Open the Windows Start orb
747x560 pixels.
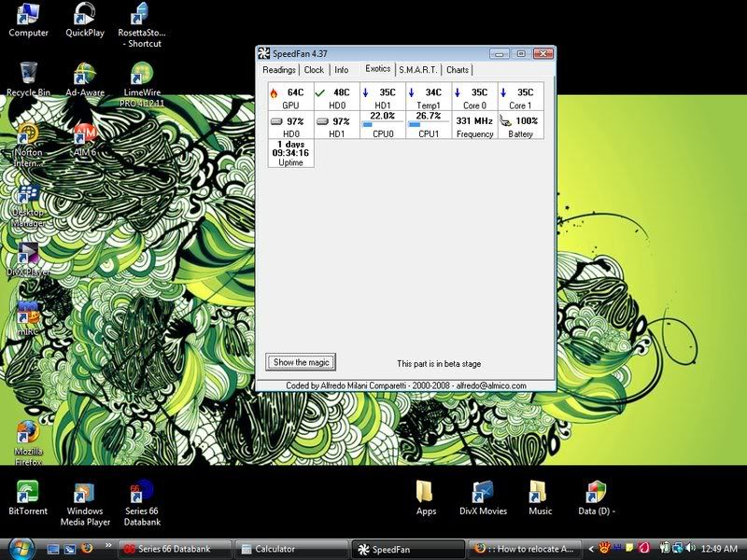[x=20, y=549]
